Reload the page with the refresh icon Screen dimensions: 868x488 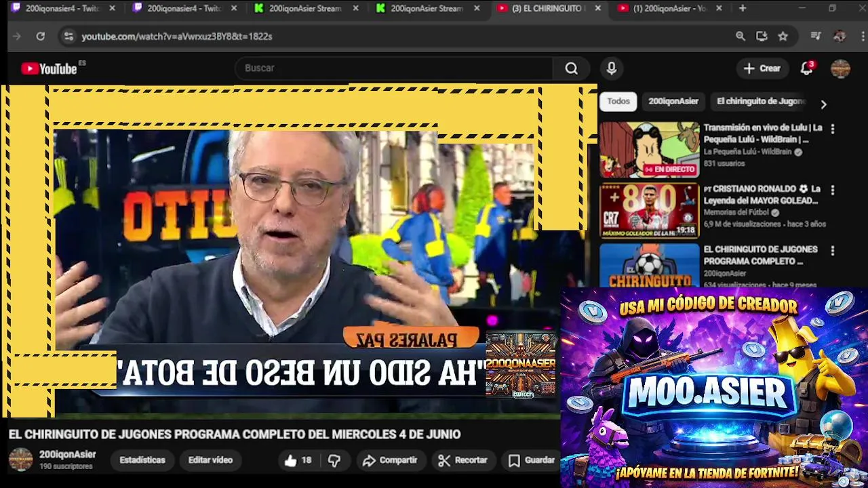coord(41,37)
